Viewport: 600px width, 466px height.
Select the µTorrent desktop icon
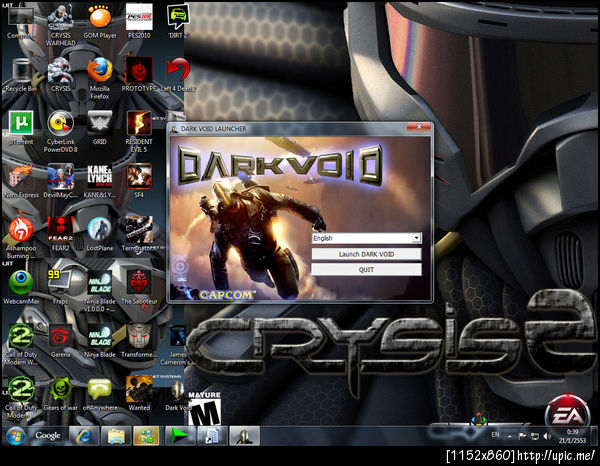point(21,129)
